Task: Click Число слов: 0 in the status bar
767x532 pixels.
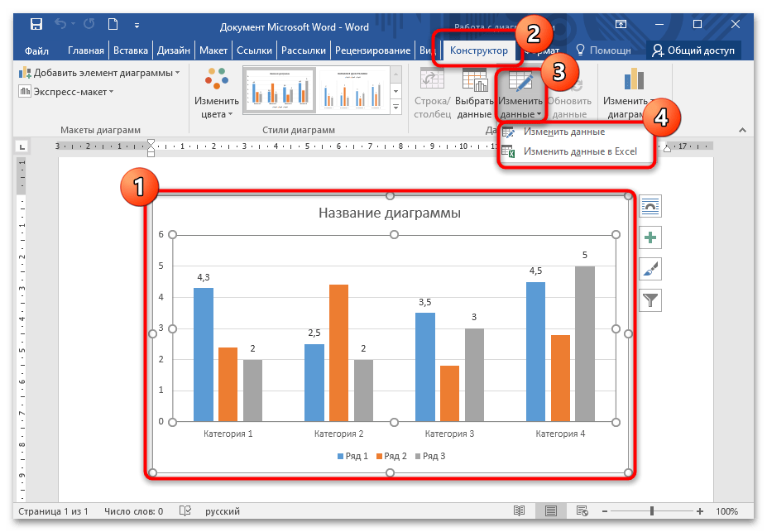Action: (x=133, y=511)
